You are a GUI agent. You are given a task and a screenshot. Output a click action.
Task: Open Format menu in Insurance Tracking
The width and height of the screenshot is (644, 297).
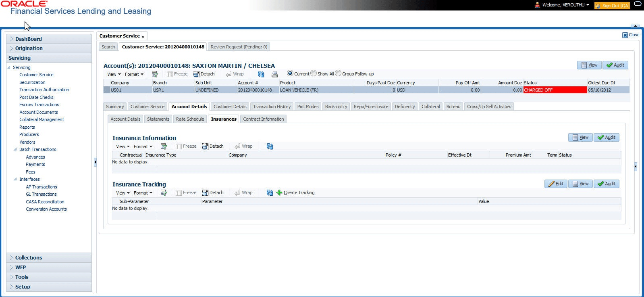coord(143,193)
